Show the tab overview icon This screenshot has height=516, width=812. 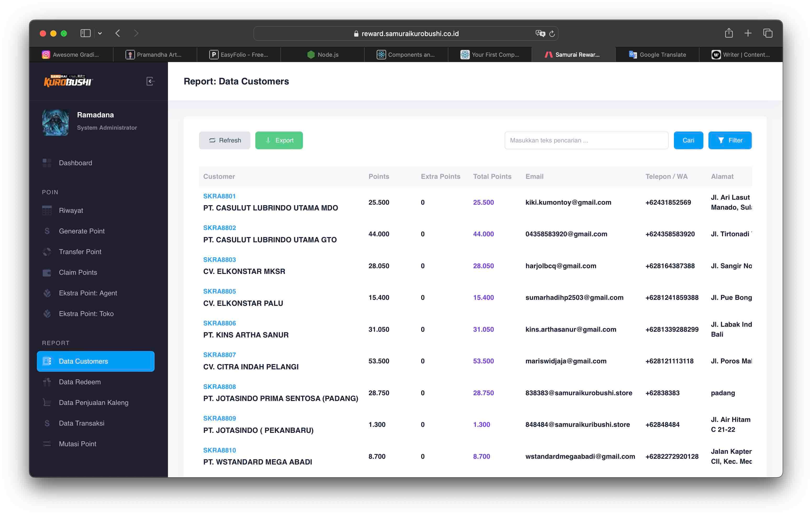click(x=768, y=33)
